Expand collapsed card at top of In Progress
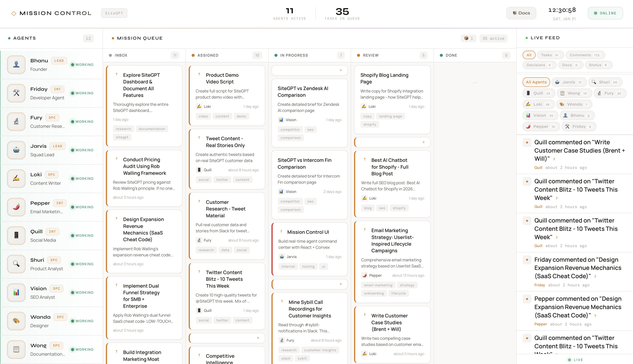 coord(341,70)
